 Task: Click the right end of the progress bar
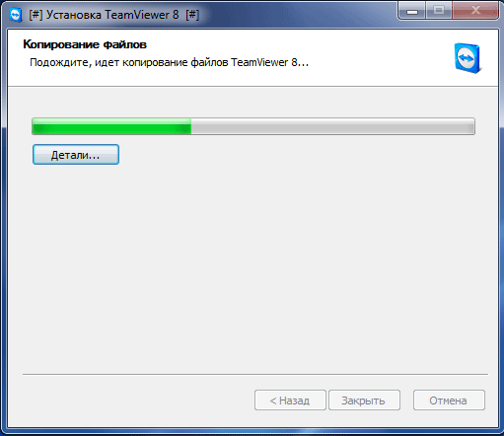(x=472, y=126)
